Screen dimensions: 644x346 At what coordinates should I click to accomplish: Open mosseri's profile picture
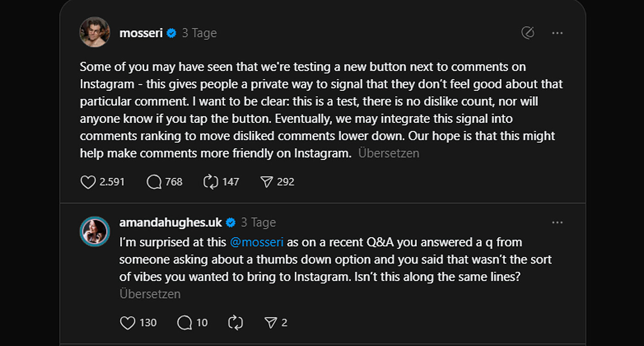pyautogui.click(x=95, y=32)
